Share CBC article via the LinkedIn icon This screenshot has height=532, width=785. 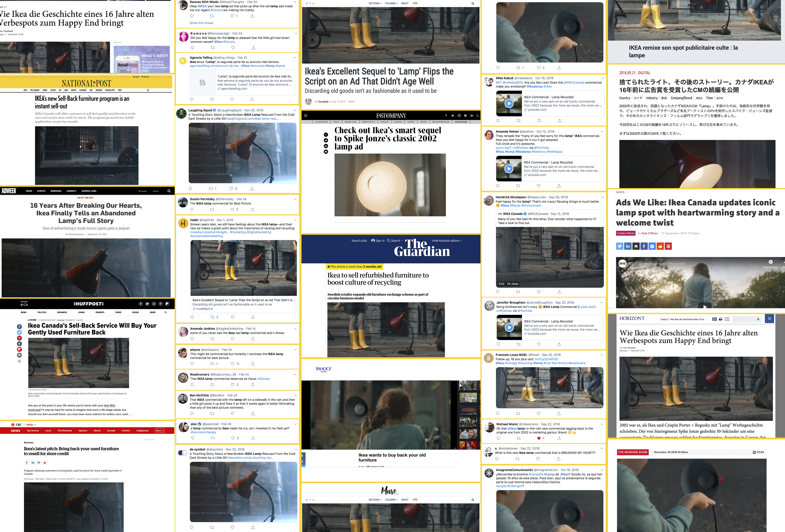pos(33,462)
